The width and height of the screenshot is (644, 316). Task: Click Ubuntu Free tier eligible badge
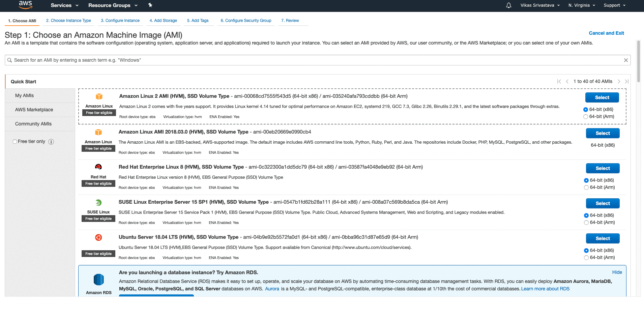click(x=98, y=254)
